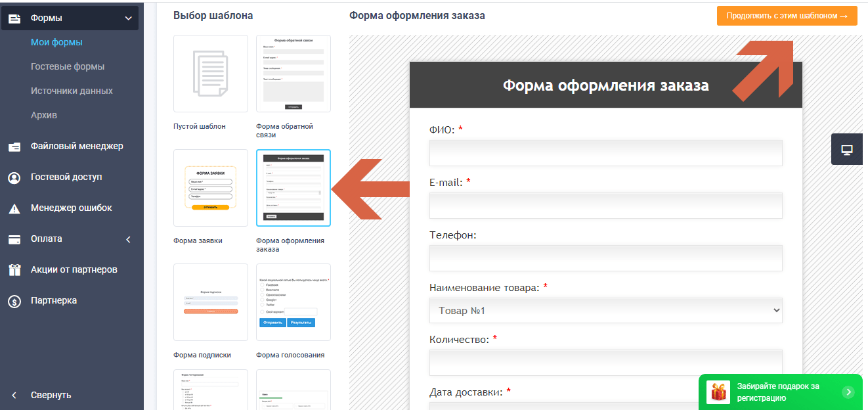
Task: Click the Формы sidebar icon
Action: (x=14, y=18)
